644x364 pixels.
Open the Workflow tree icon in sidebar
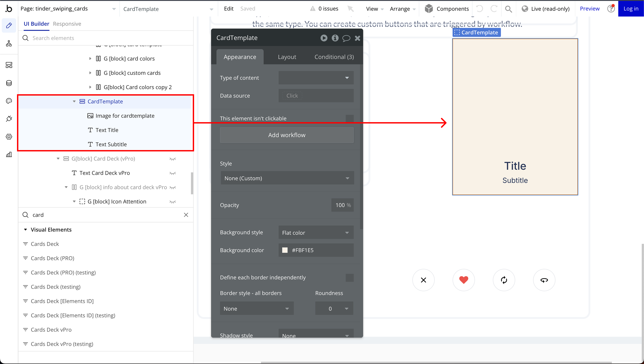tap(9, 43)
